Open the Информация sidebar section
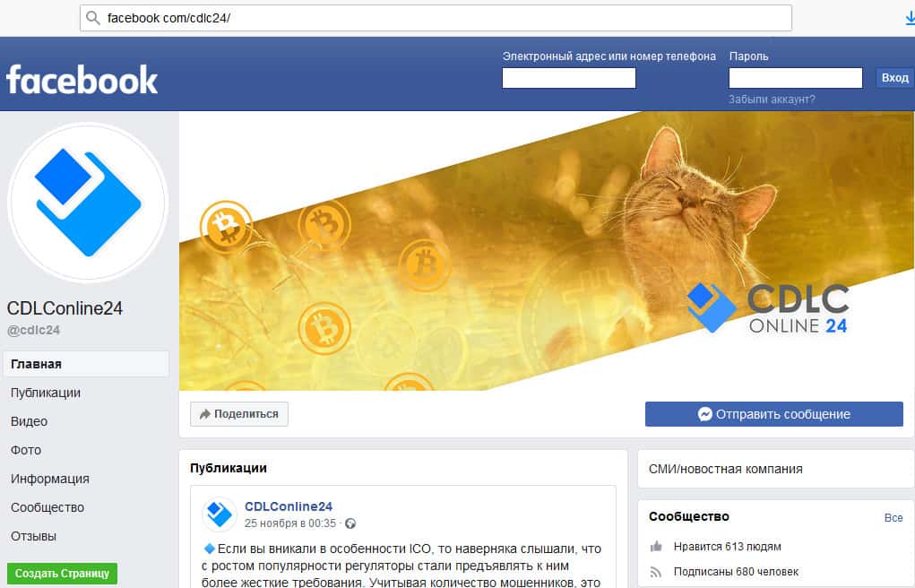The height and width of the screenshot is (588, 915). tap(49, 479)
